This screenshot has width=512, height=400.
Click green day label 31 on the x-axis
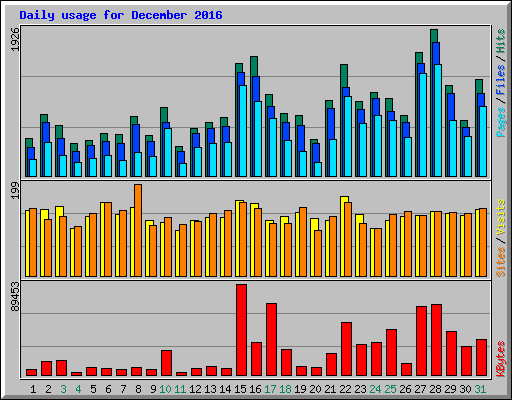coord(480,389)
